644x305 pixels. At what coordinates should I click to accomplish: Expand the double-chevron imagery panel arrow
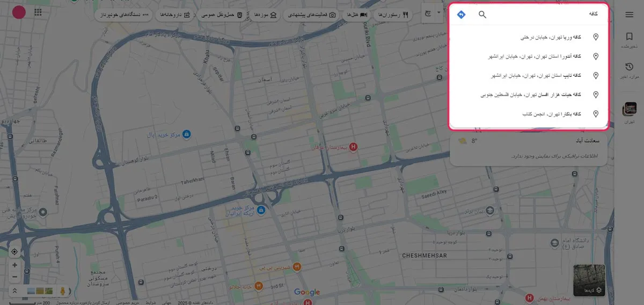15,291
